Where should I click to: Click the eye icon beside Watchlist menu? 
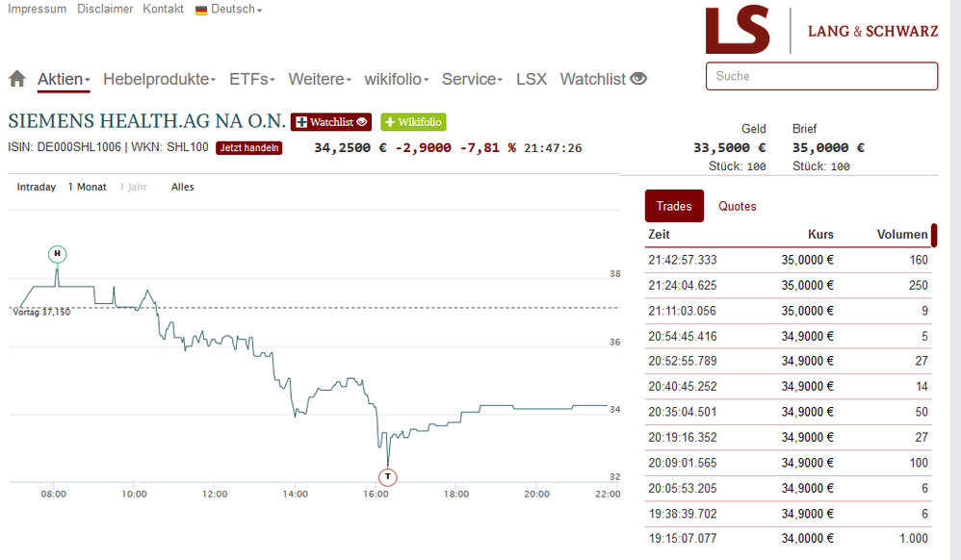pyautogui.click(x=638, y=79)
